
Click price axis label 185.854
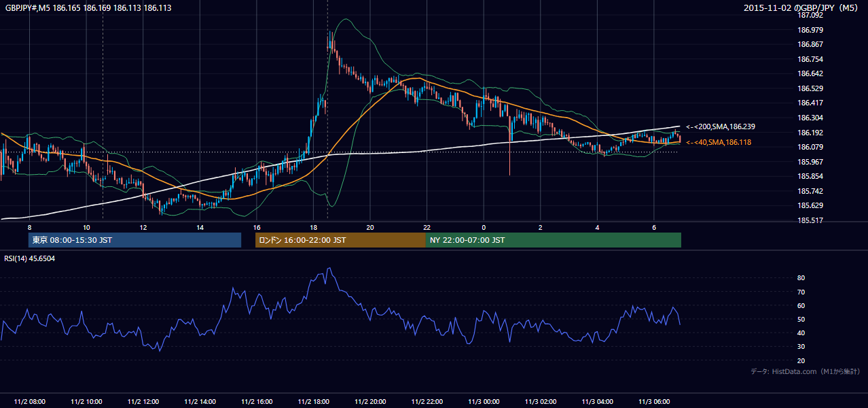pos(809,176)
